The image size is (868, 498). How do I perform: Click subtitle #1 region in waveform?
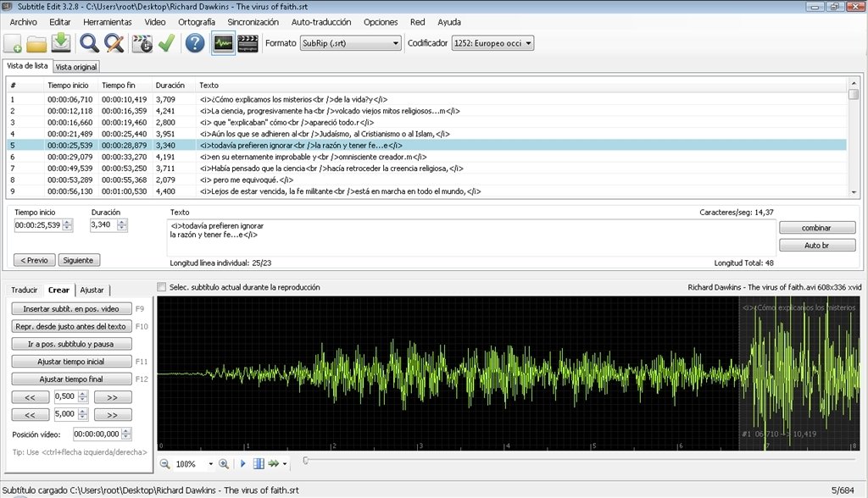(800, 373)
